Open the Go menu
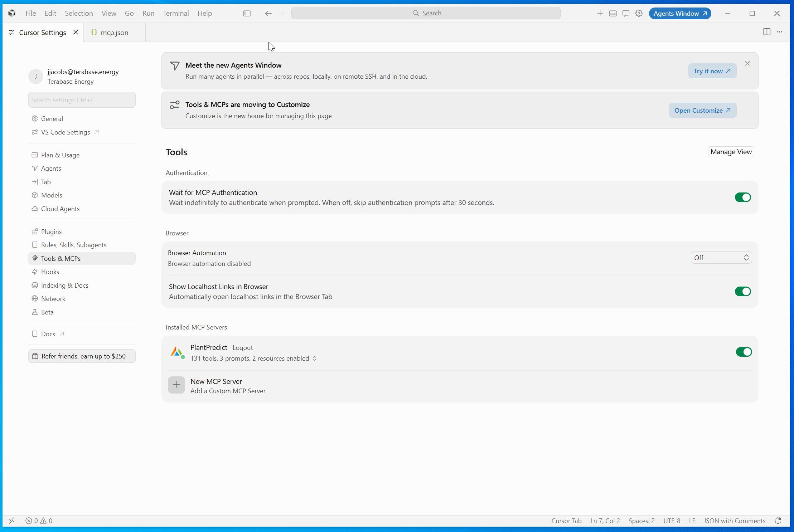This screenshot has width=794, height=532. [129, 13]
